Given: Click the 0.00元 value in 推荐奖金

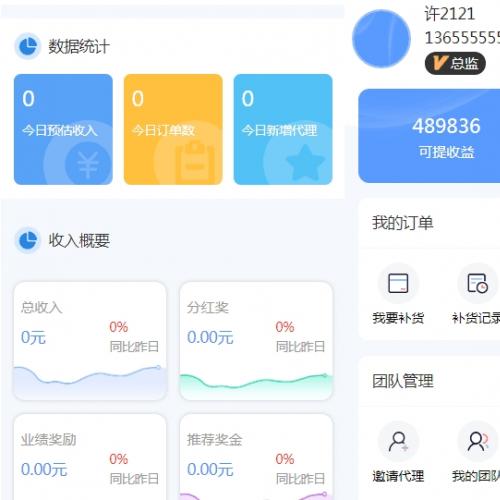Looking at the screenshot, I should pos(210,470).
